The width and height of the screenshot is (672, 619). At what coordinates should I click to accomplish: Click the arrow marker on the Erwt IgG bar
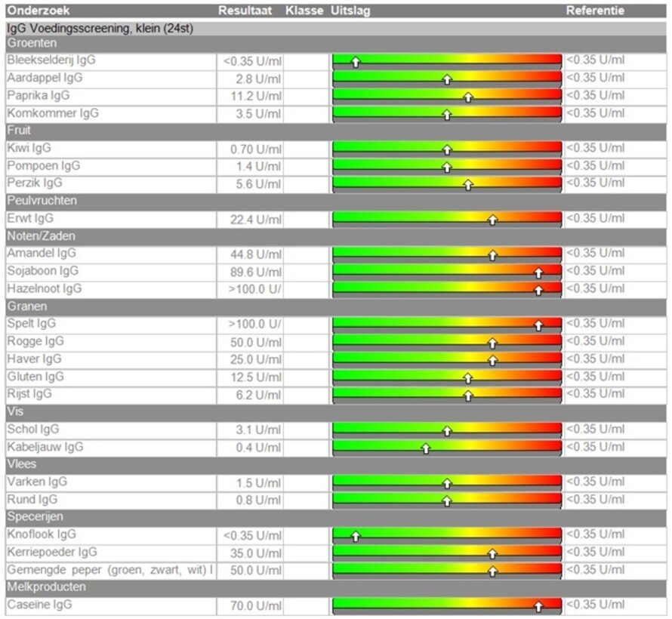(x=492, y=220)
